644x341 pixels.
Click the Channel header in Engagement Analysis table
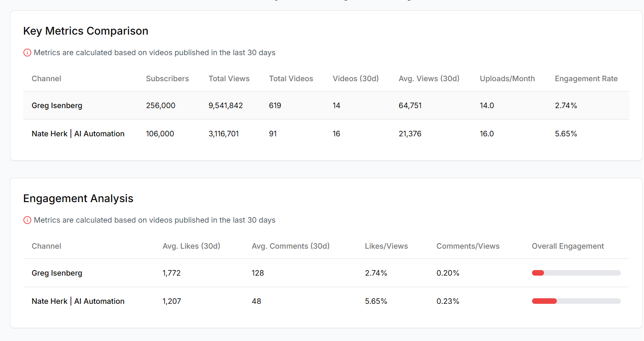pyautogui.click(x=47, y=246)
